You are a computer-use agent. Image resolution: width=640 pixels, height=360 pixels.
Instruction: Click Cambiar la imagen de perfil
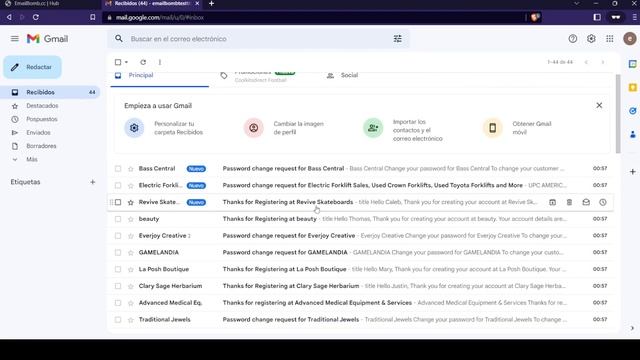click(284, 128)
